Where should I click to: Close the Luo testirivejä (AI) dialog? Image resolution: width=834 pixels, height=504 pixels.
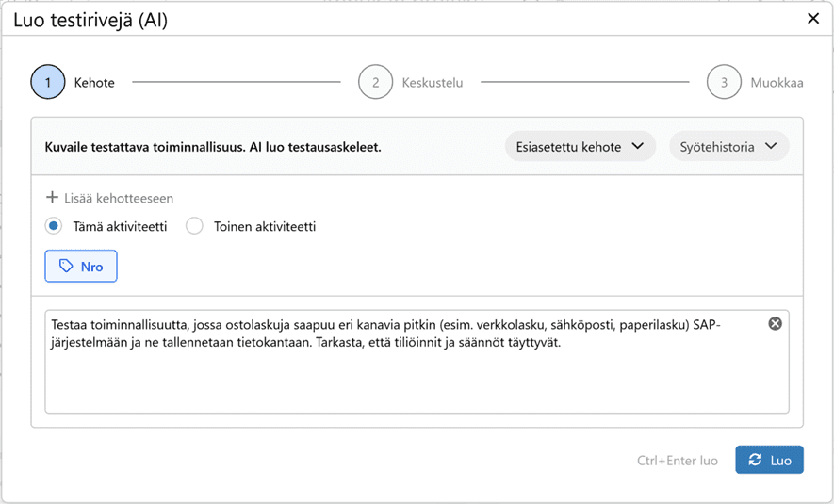pos(813,19)
